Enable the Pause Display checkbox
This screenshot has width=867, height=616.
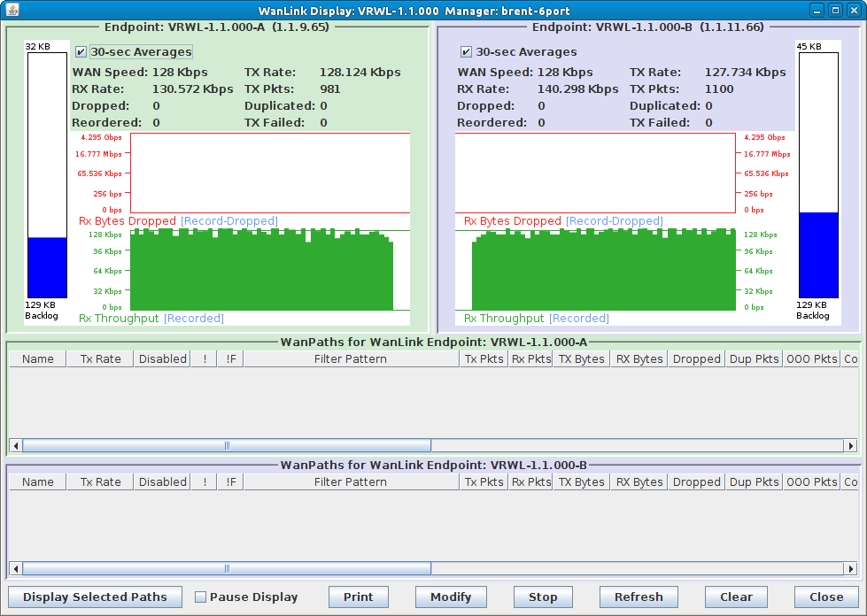[x=201, y=597]
